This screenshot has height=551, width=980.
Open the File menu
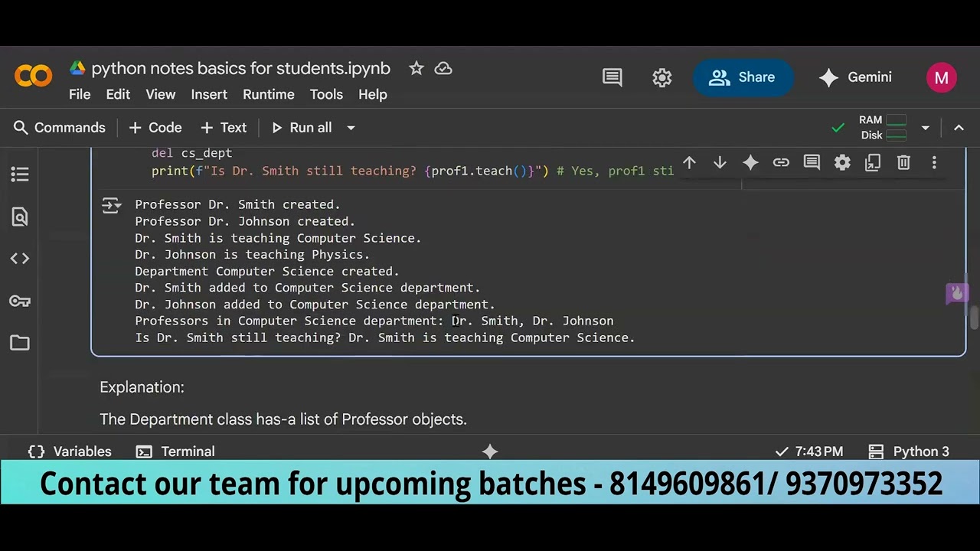[x=80, y=94]
